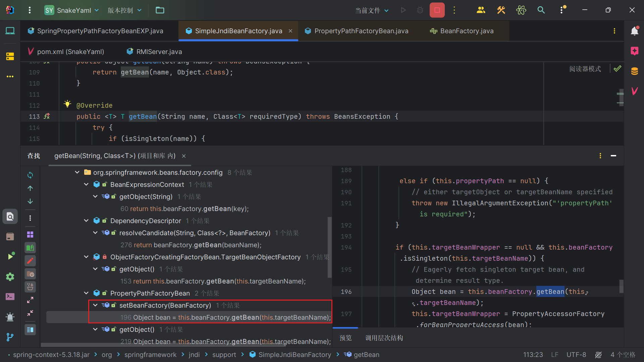This screenshot has width=644, height=362.
Task: Open the main menu hamburger icon
Action: pyautogui.click(x=30, y=10)
